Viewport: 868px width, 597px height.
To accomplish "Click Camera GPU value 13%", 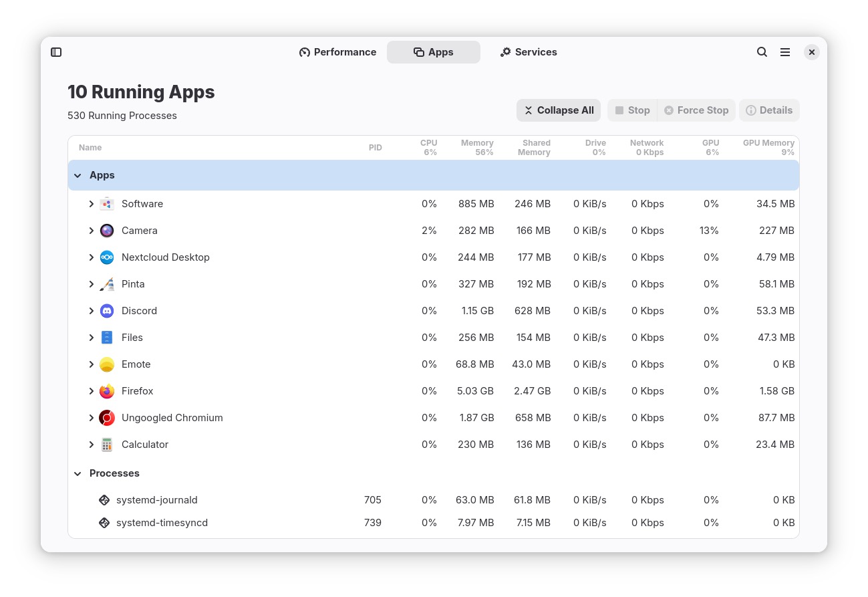I will tap(709, 231).
